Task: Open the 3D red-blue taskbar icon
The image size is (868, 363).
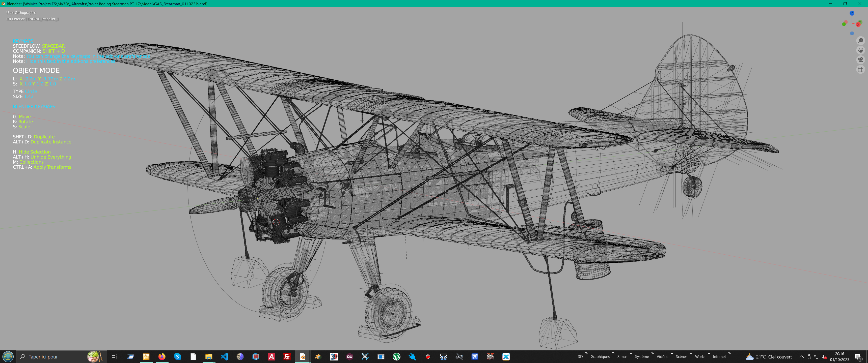Action: pyautogui.click(x=334, y=357)
